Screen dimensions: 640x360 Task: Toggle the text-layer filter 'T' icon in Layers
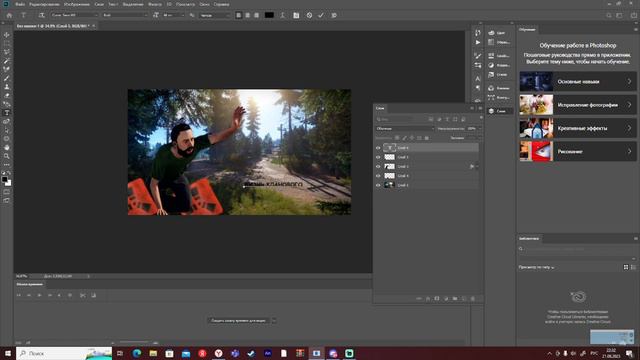(447, 119)
